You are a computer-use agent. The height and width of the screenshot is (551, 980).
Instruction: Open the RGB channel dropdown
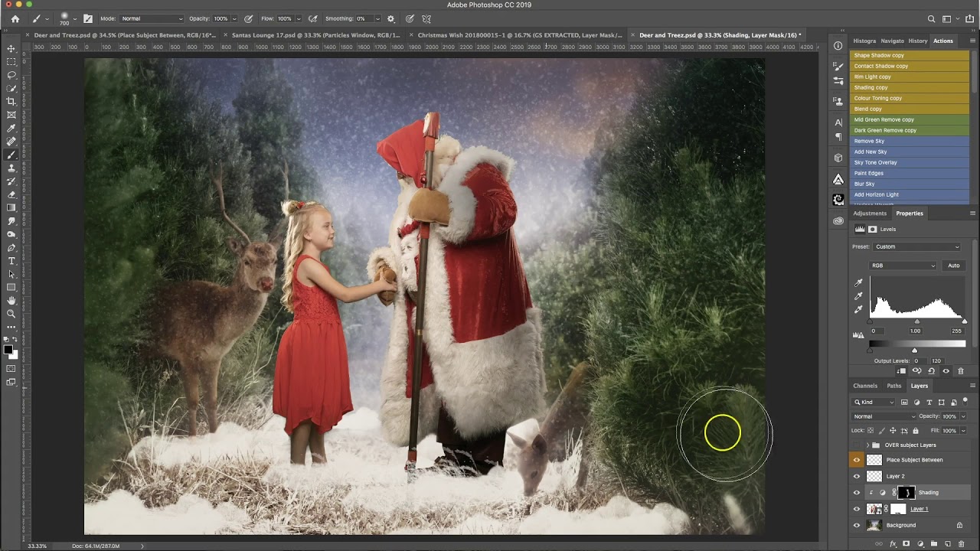[x=903, y=266]
